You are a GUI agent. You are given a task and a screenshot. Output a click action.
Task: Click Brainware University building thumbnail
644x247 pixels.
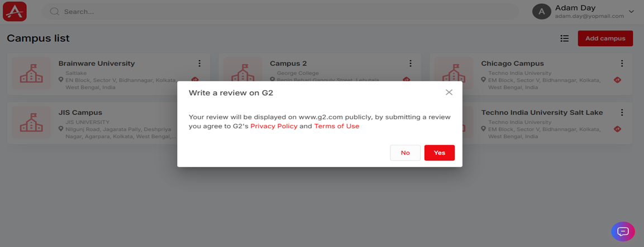31,74
